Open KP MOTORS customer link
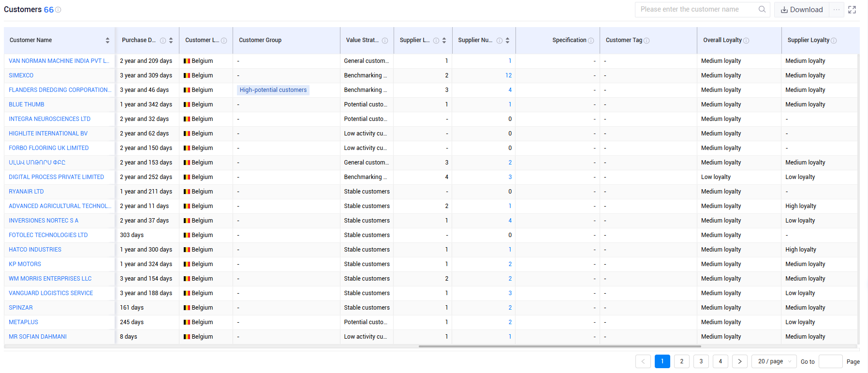This screenshot has width=868, height=373. (25, 264)
